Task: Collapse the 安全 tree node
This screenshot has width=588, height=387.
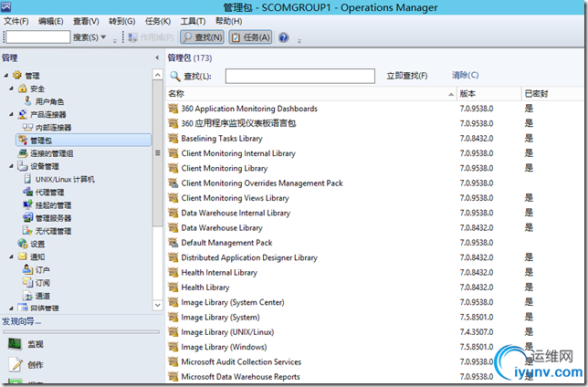Action: coord(11,89)
